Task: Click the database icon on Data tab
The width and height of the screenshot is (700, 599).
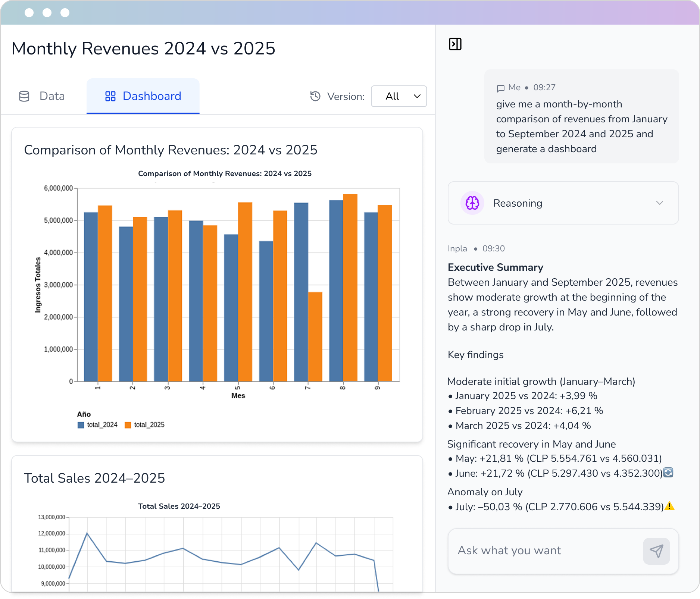Action: click(x=24, y=96)
